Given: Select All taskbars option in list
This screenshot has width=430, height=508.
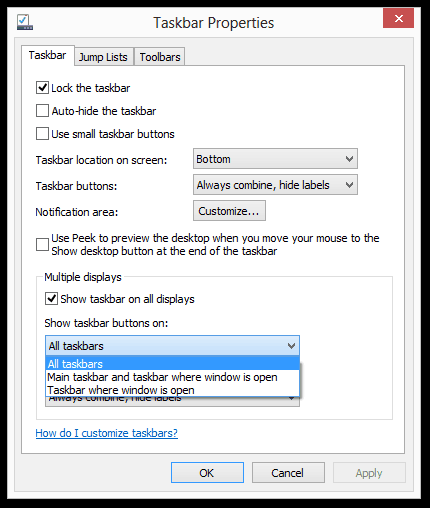Looking at the screenshot, I should tap(172, 364).
